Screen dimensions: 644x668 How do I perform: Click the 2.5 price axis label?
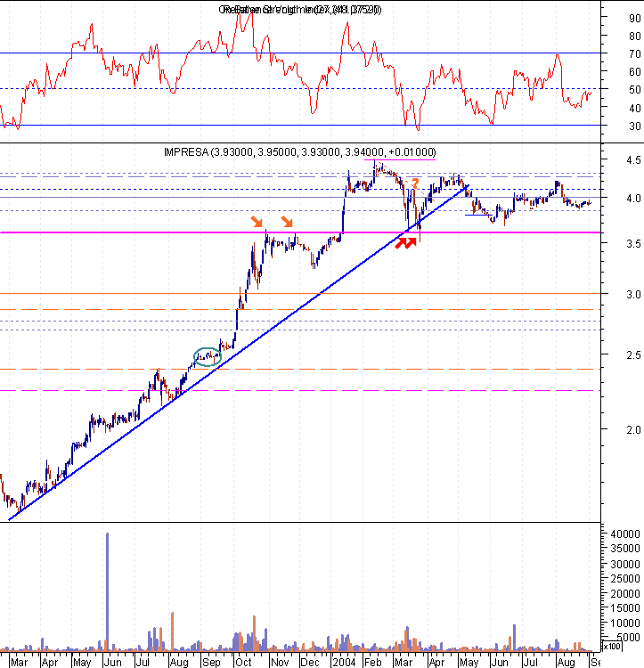tap(633, 355)
